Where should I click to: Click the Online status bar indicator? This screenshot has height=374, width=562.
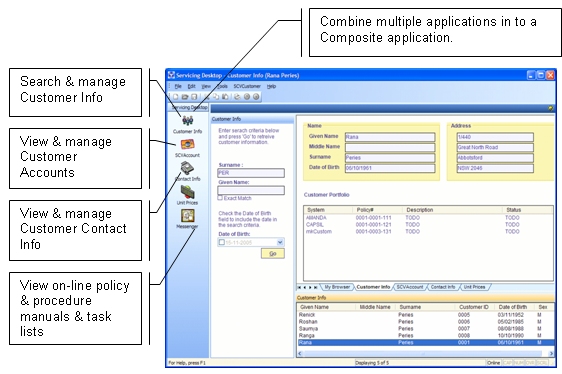[494, 363]
